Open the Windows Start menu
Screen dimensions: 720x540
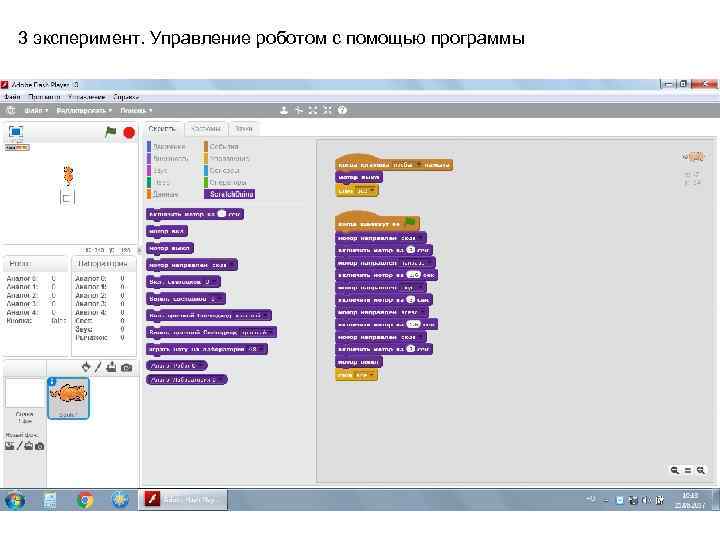tap(15, 500)
